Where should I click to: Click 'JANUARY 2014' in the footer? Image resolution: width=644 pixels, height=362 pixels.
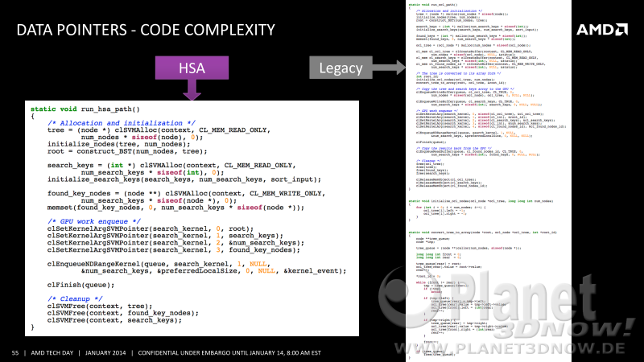(x=105, y=353)
